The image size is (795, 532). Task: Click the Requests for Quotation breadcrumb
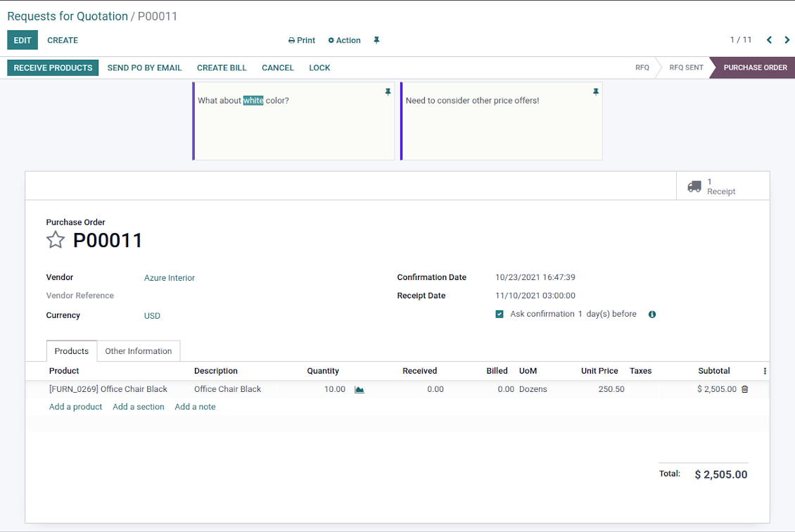click(x=68, y=16)
